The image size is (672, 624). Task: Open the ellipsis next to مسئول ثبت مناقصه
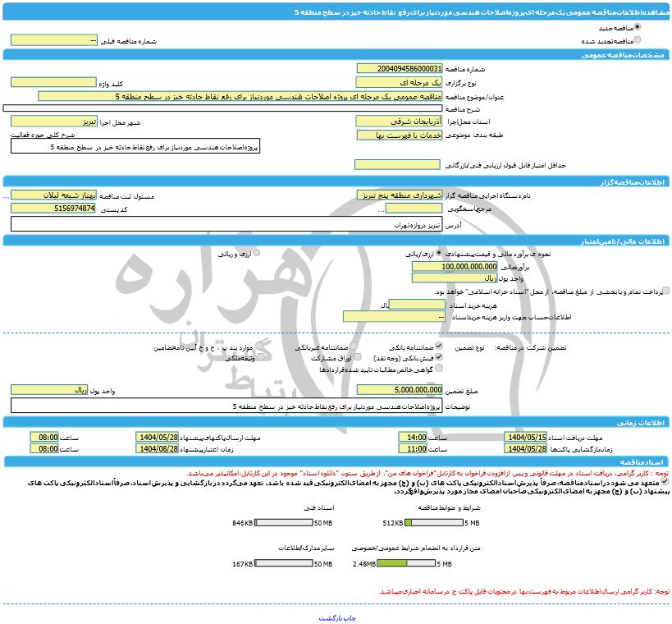pos(6,197)
